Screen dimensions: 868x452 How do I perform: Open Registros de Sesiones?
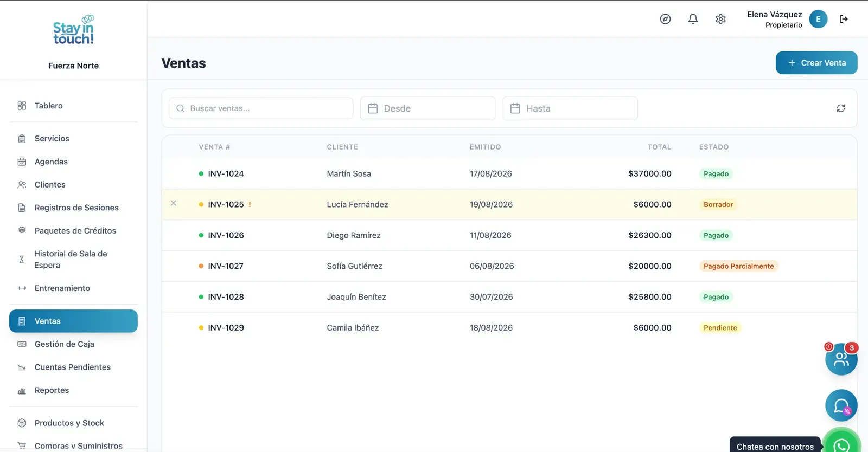(x=73, y=208)
